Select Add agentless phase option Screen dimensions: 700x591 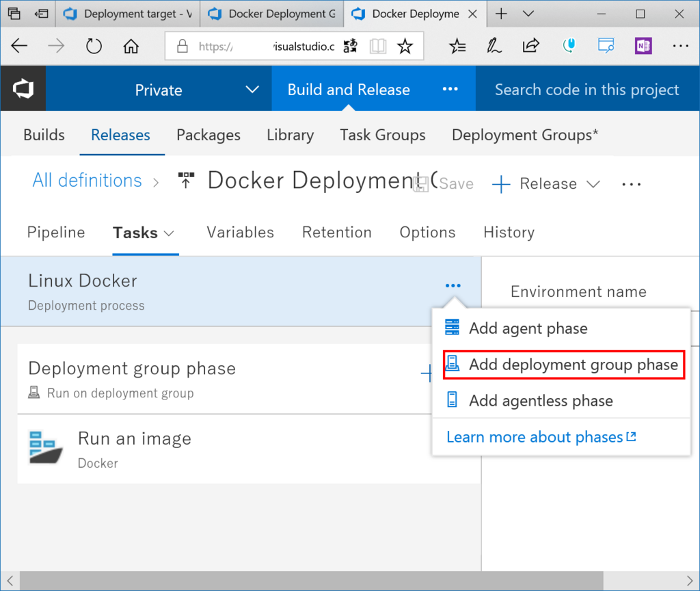pos(540,401)
